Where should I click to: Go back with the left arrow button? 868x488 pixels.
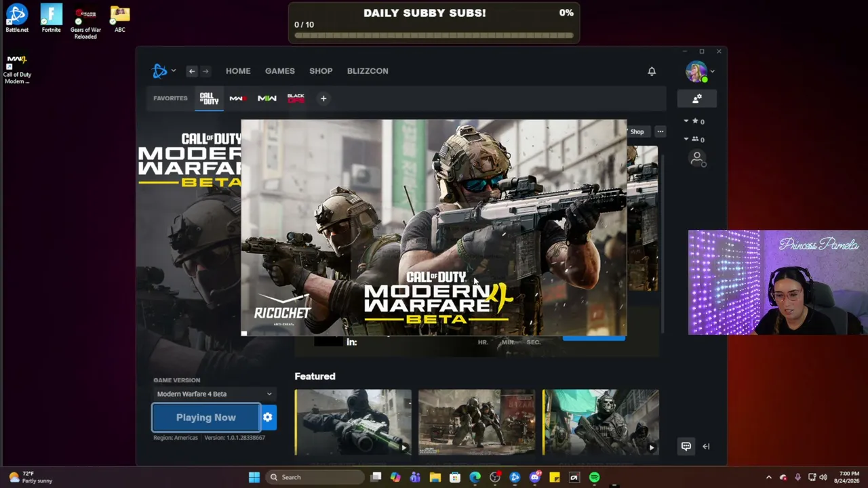coord(192,71)
